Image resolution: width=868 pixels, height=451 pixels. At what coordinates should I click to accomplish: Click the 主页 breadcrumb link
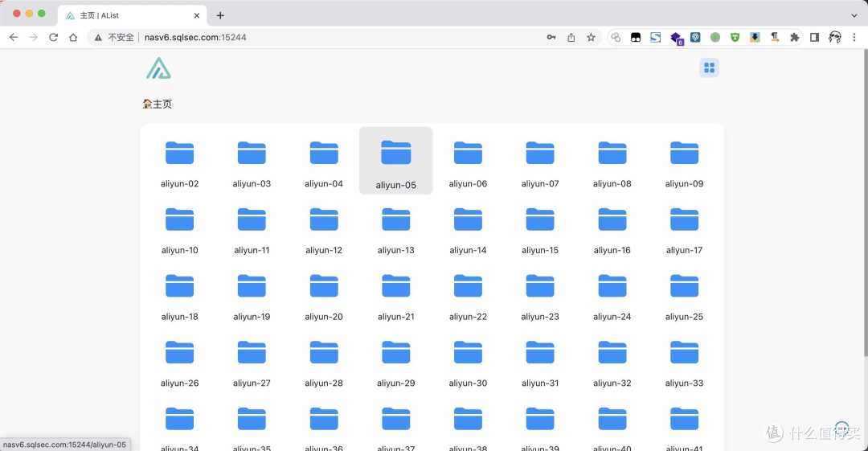[x=158, y=104]
